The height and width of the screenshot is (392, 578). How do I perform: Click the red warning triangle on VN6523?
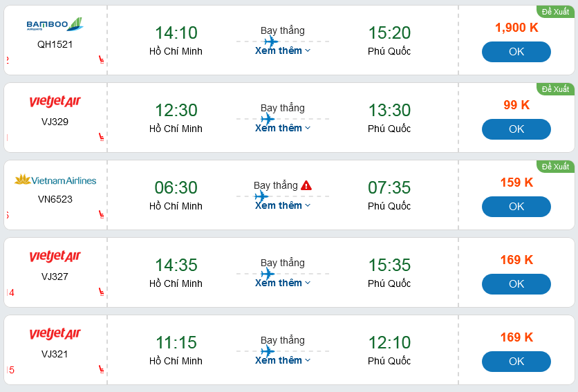pos(306,185)
